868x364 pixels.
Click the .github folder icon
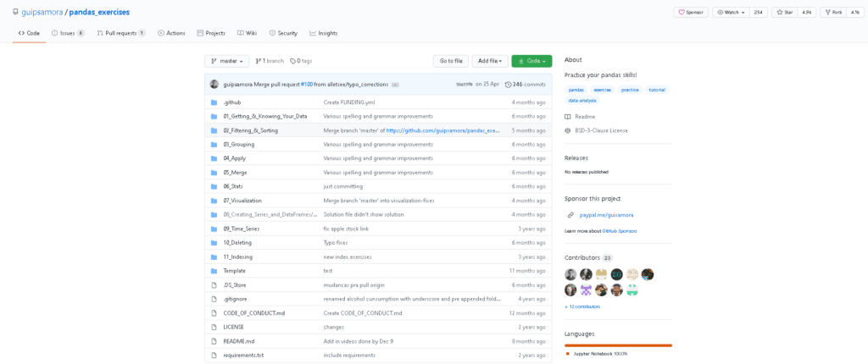214,102
